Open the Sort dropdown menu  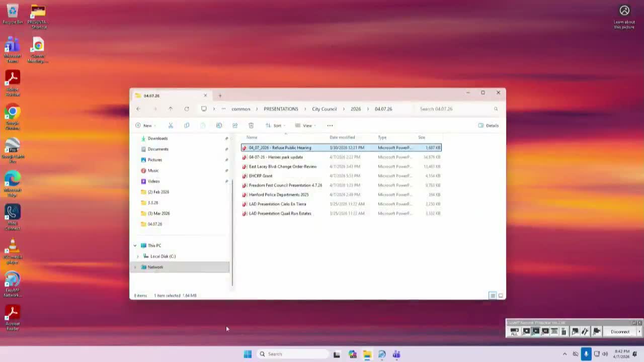(x=275, y=126)
